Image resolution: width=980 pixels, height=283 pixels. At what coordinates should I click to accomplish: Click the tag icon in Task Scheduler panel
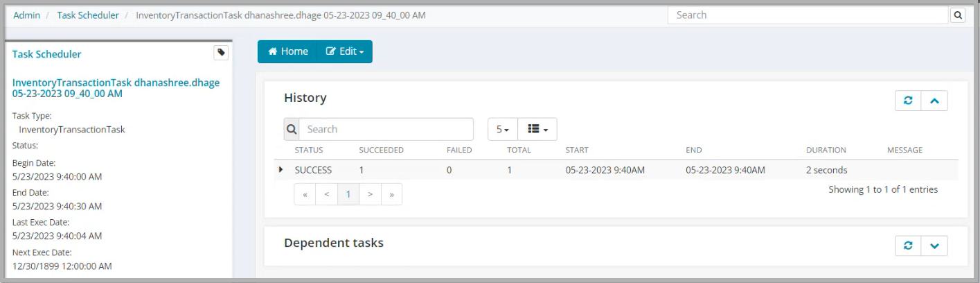220,52
